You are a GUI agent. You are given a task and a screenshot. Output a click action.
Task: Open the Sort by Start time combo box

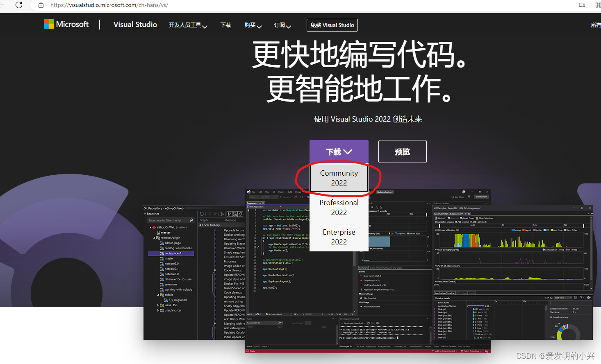[562, 298]
